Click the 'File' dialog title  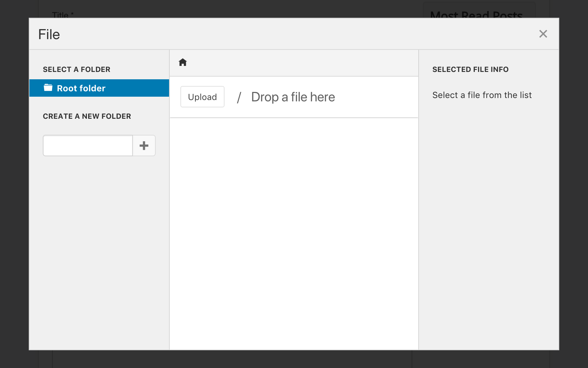(x=49, y=34)
